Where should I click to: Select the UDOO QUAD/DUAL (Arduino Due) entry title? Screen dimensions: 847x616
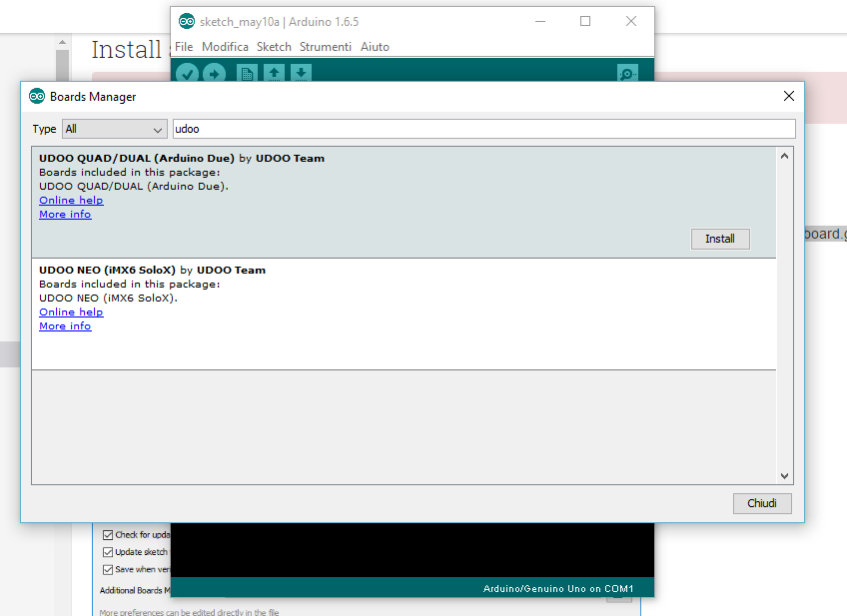137,158
